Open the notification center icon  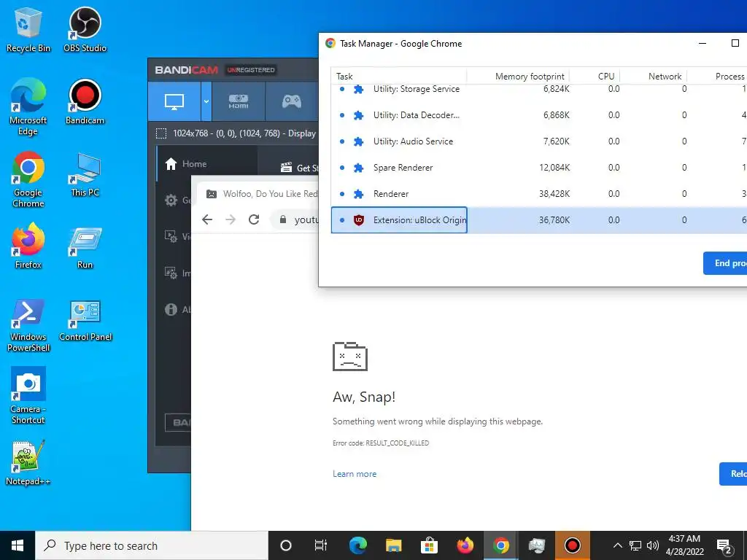(x=724, y=547)
